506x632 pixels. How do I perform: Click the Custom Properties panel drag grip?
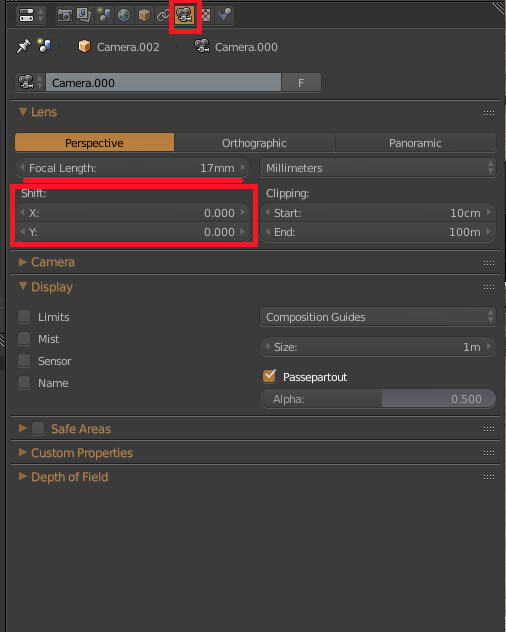tap(489, 453)
